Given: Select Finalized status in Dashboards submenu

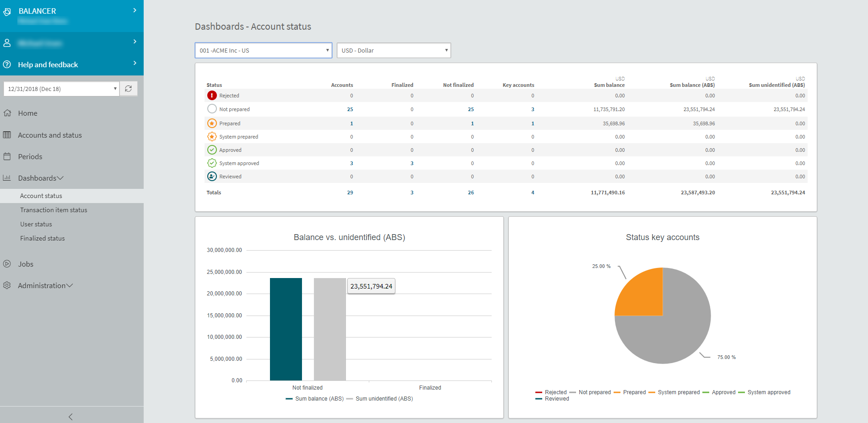Looking at the screenshot, I should coord(43,238).
